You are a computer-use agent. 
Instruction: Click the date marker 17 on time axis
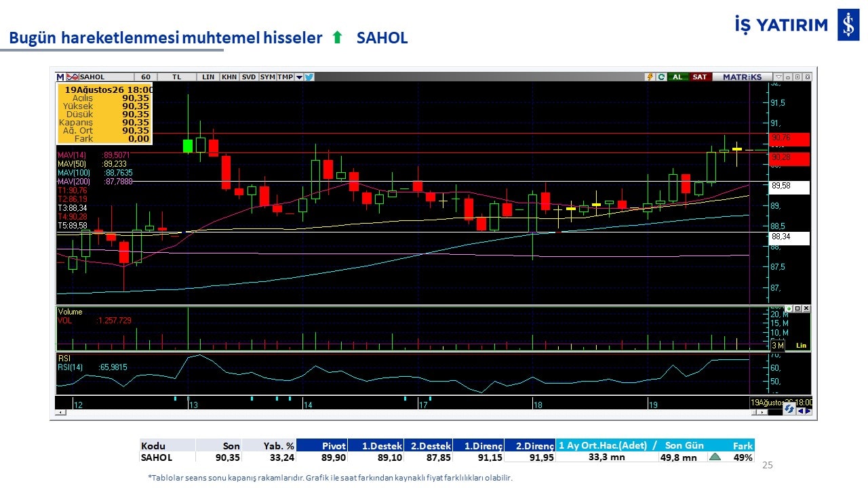pos(423,405)
